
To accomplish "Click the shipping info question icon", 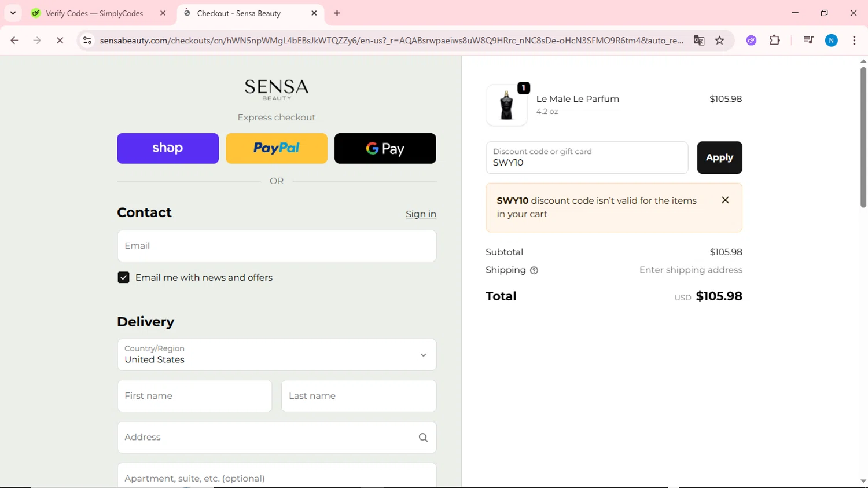I will [534, 270].
